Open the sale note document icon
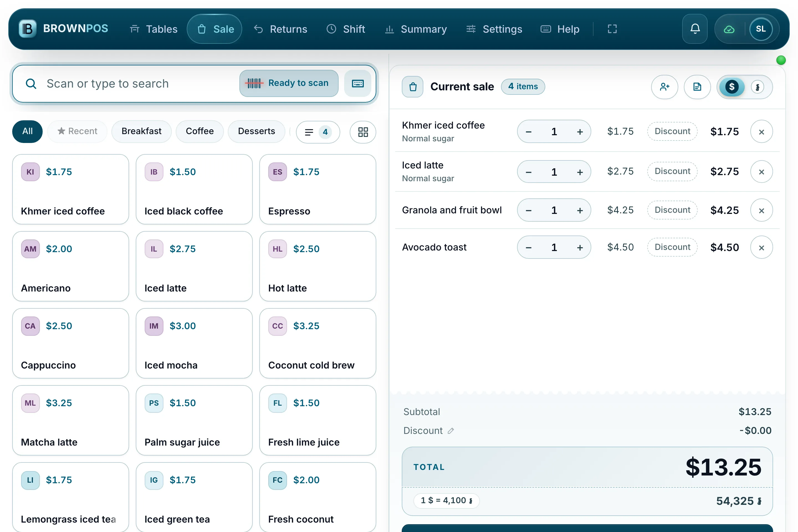 pyautogui.click(x=697, y=87)
